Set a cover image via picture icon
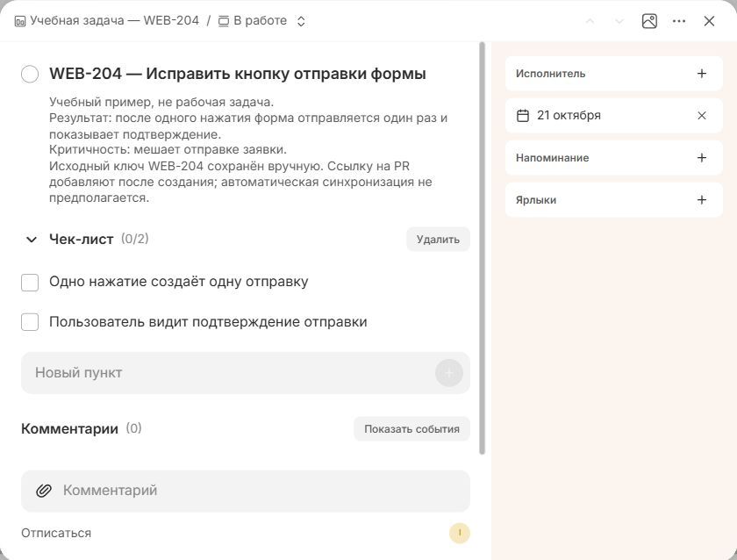The width and height of the screenshot is (737, 560). tap(649, 21)
